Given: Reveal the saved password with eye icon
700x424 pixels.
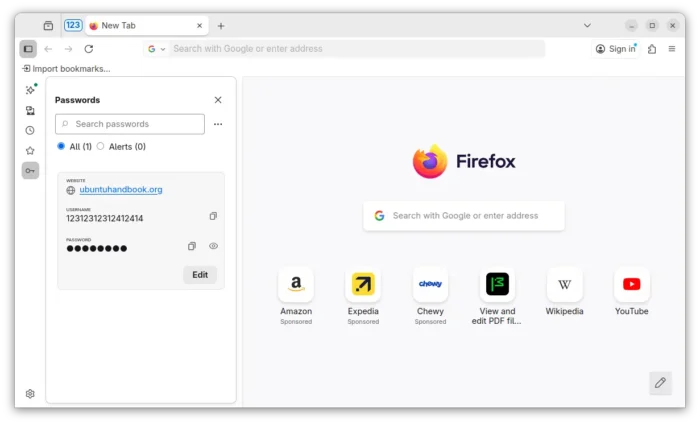Looking at the screenshot, I should coord(213,246).
